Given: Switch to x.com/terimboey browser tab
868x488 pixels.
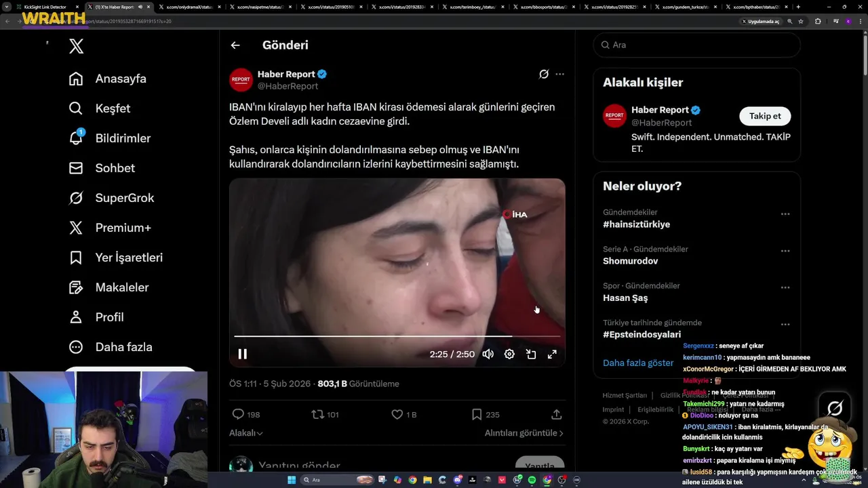Looking at the screenshot, I should point(473,7).
